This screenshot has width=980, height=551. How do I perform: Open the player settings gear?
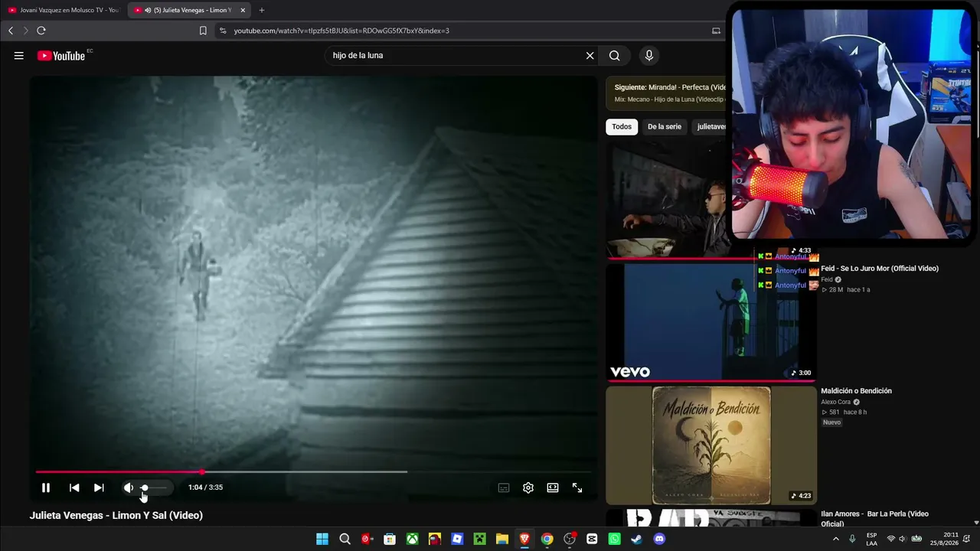(x=528, y=487)
